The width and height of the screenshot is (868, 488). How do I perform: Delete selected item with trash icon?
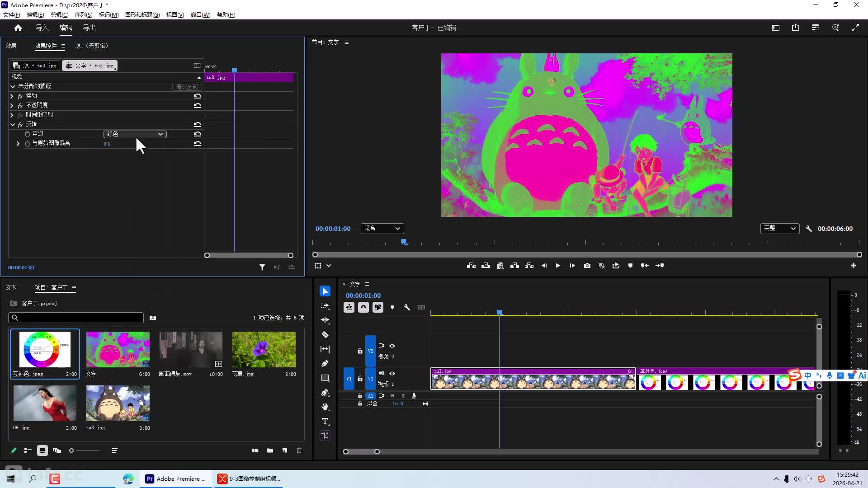pyautogui.click(x=299, y=450)
